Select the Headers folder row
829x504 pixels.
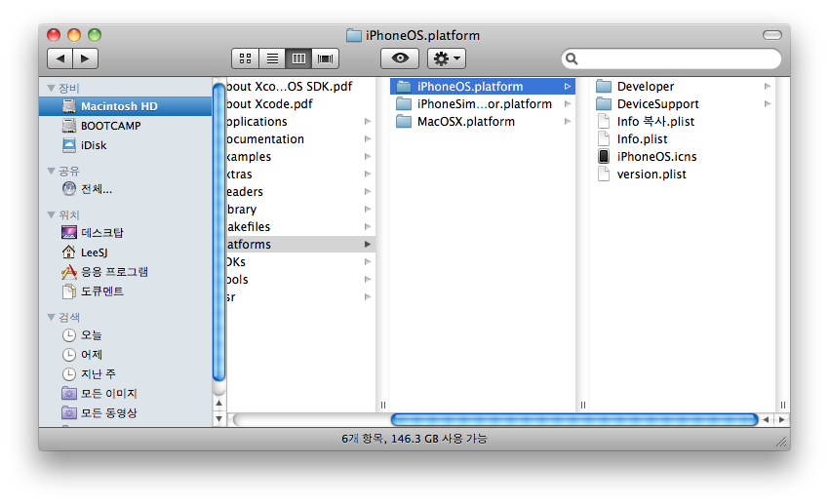(300, 192)
